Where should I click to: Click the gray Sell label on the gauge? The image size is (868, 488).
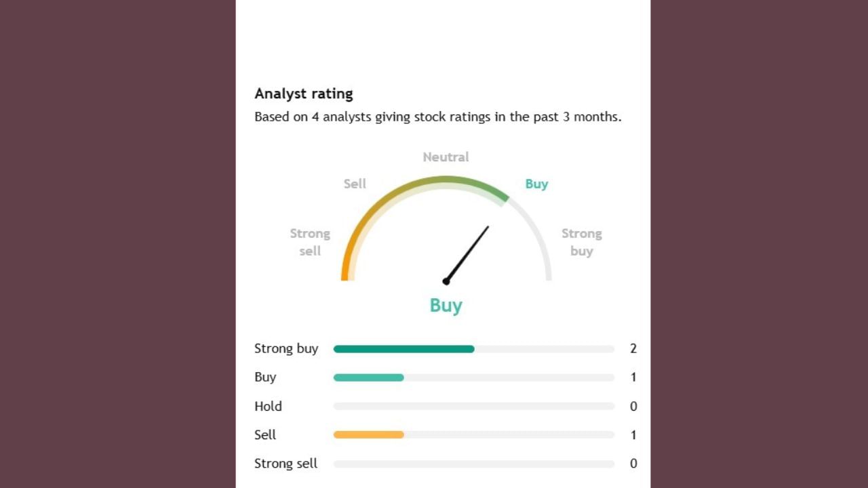(355, 184)
